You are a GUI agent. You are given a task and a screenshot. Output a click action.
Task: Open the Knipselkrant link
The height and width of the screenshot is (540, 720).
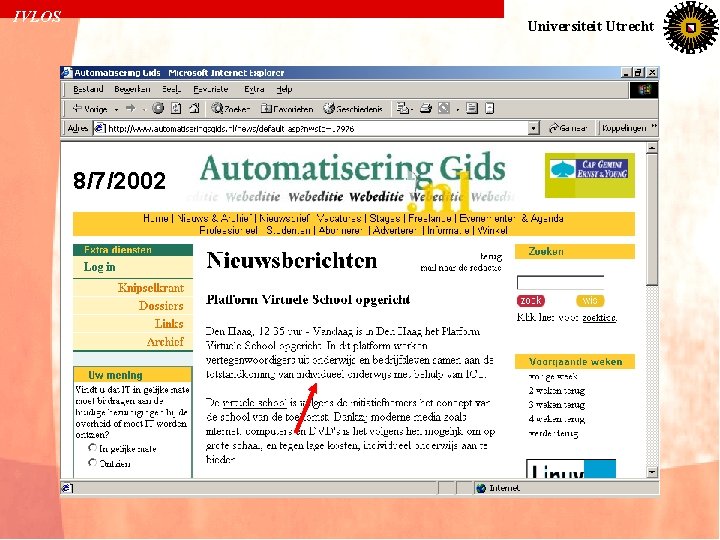coord(151,288)
